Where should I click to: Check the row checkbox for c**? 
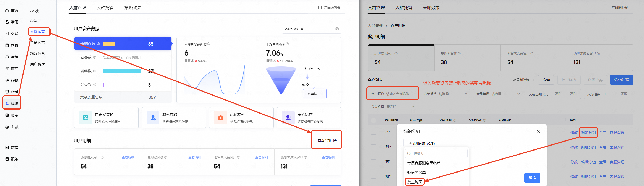tap(373, 132)
